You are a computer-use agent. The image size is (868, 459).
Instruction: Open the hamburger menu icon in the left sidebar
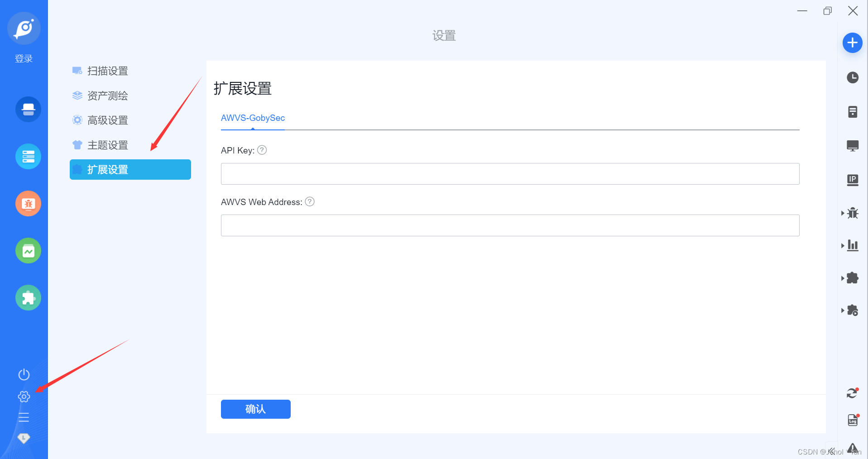pos(24,417)
